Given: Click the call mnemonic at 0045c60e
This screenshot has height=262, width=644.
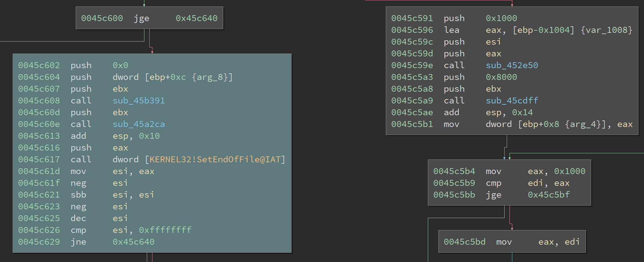Looking at the screenshot, I should [81, 124].
